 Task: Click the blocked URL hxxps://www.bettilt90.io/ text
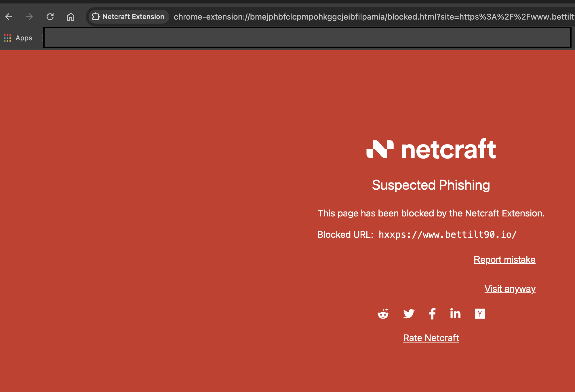(x=448, y=235)
